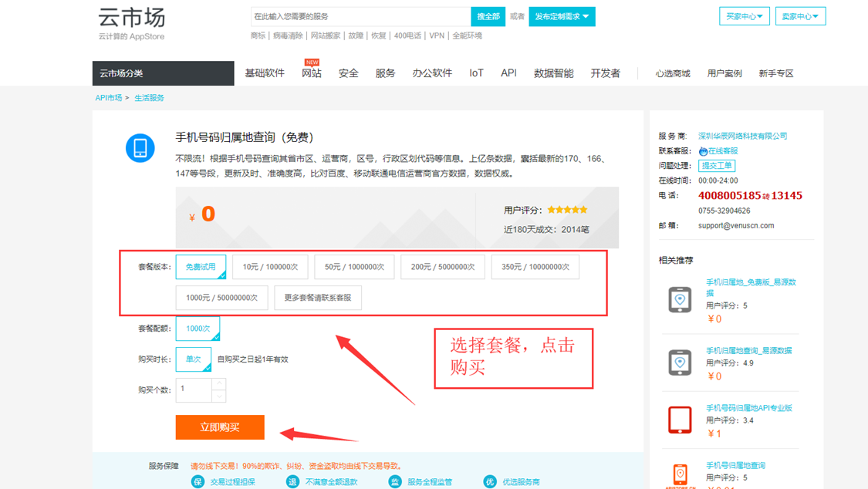Click the 提交工单 button
Image resolution: width=868 pixels, height=489 pixels.
(x=717, y=165)
